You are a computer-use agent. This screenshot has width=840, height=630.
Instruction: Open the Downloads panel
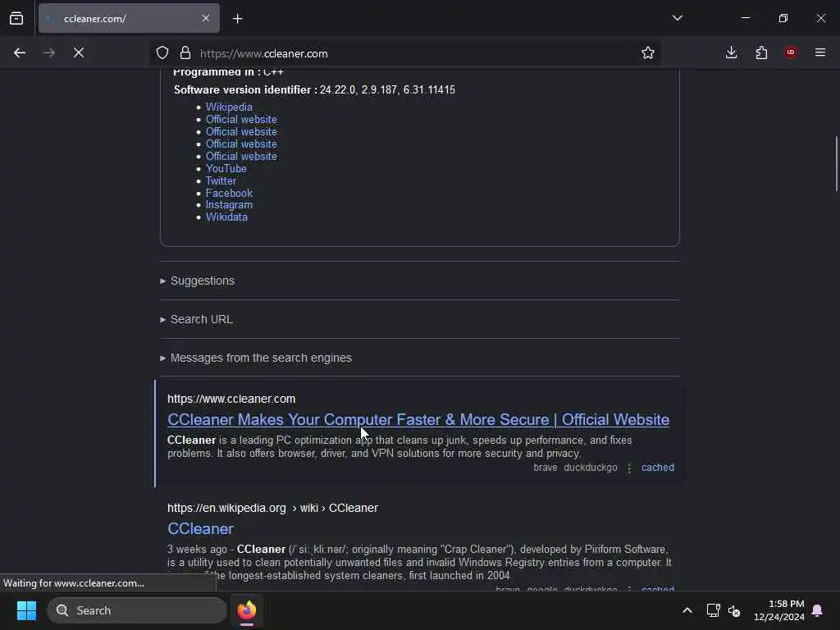click(731, 53)
